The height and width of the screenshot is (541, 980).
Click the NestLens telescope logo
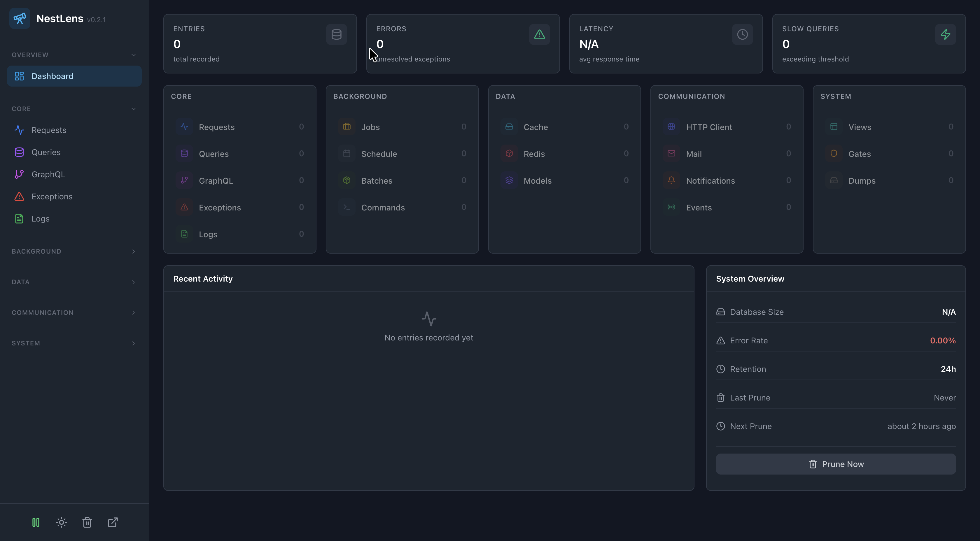click(20, 18)
